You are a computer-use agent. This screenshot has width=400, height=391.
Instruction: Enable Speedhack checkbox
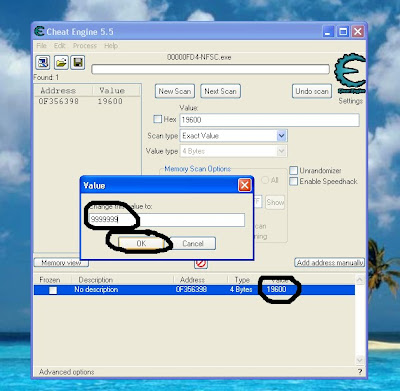coord(293,181)
